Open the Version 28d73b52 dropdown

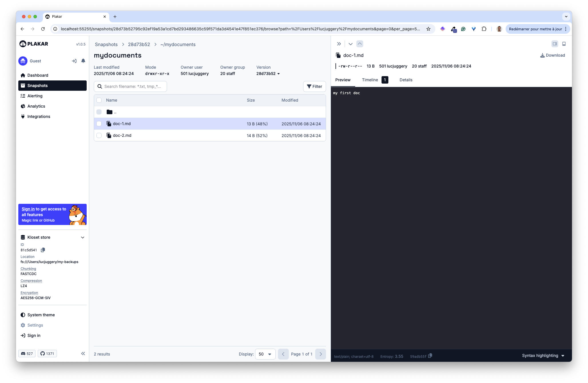(268, 74)
